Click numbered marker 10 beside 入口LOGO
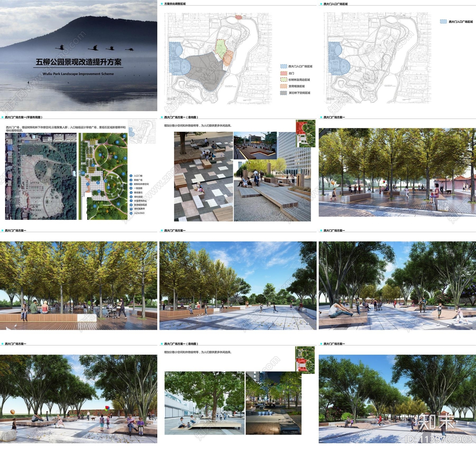 [x=131, y=213]
